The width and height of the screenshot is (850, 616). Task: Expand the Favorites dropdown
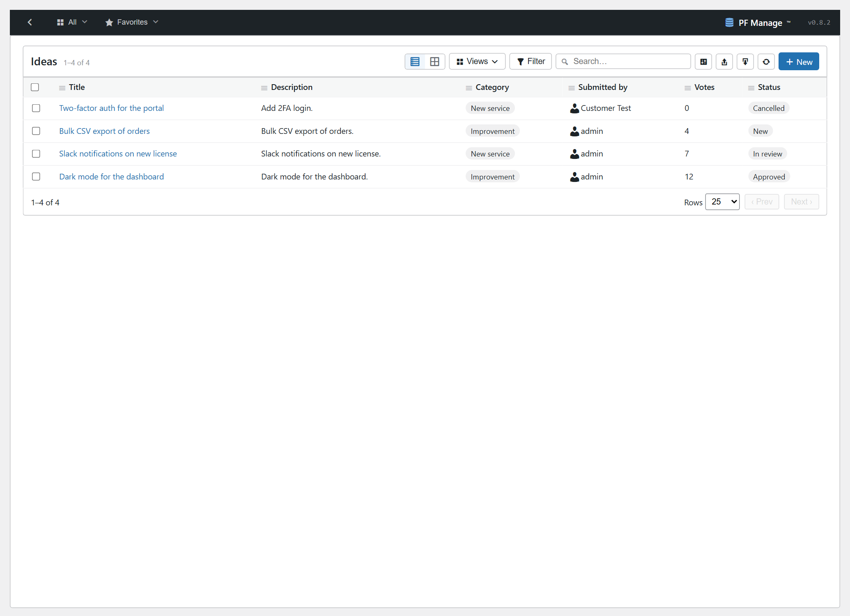132,22
